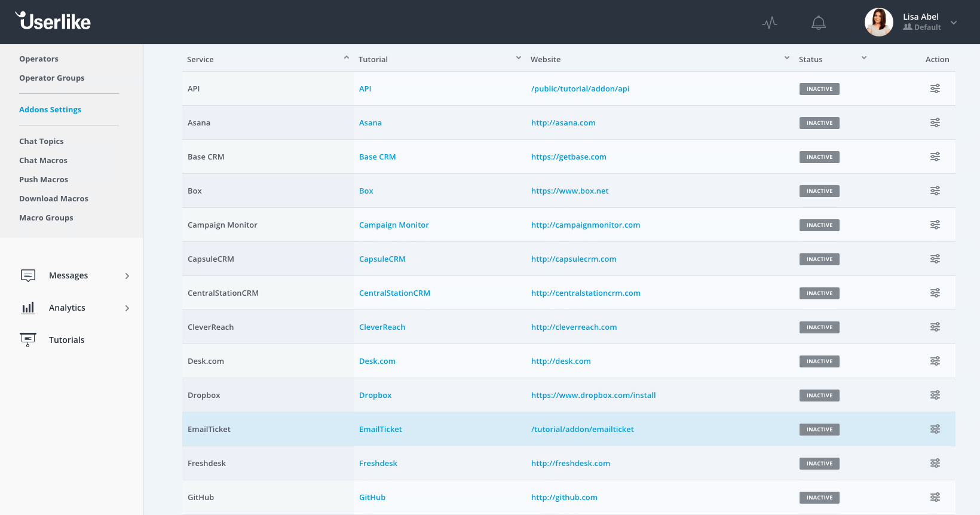Open settings icon for CapsuleCRM row
The image size is (980, 515).
pyautogui.click(x=935, y=259)
